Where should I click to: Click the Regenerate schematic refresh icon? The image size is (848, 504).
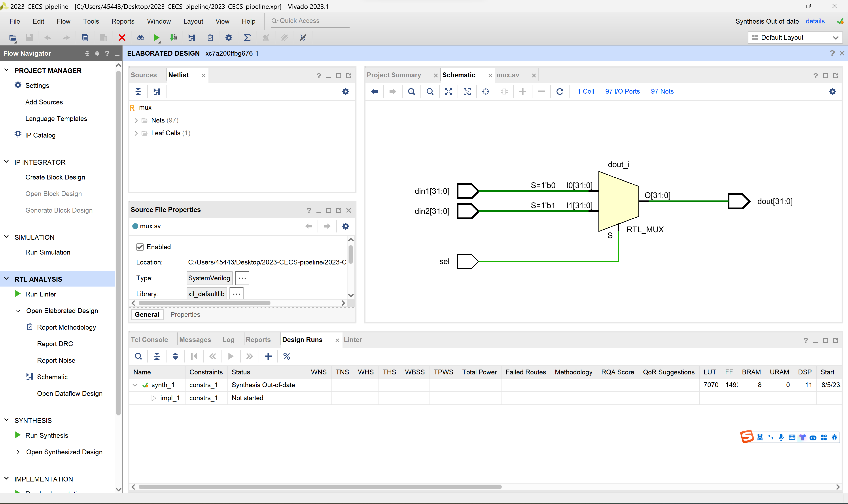(x=560, y=91)
